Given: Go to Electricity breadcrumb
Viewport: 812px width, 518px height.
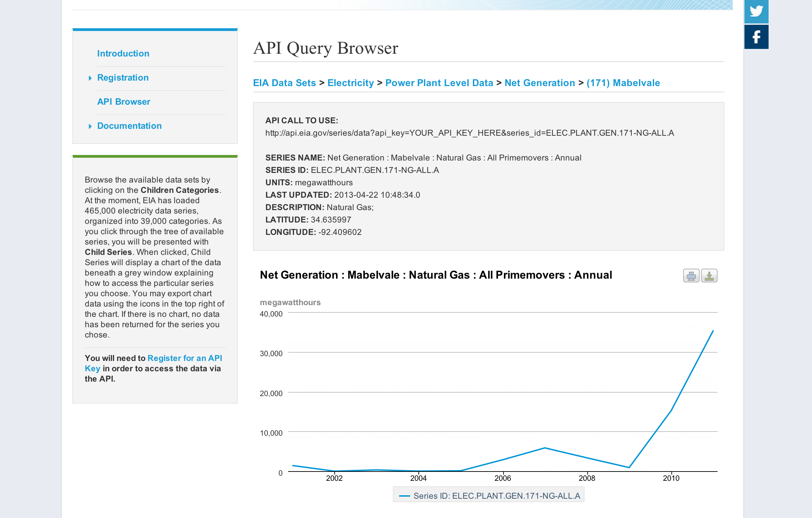Looking at the screenshot, I should (x=351, y=83).
